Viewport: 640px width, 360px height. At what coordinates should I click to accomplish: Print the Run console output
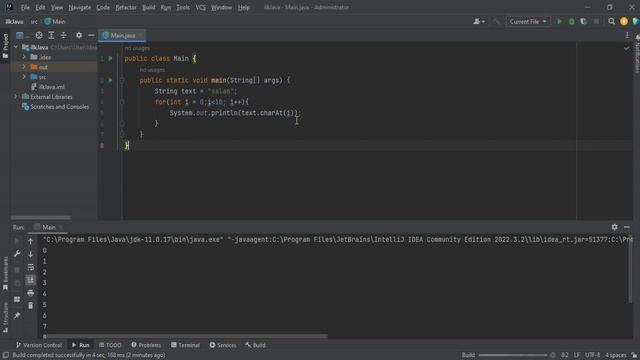(31, 293)
